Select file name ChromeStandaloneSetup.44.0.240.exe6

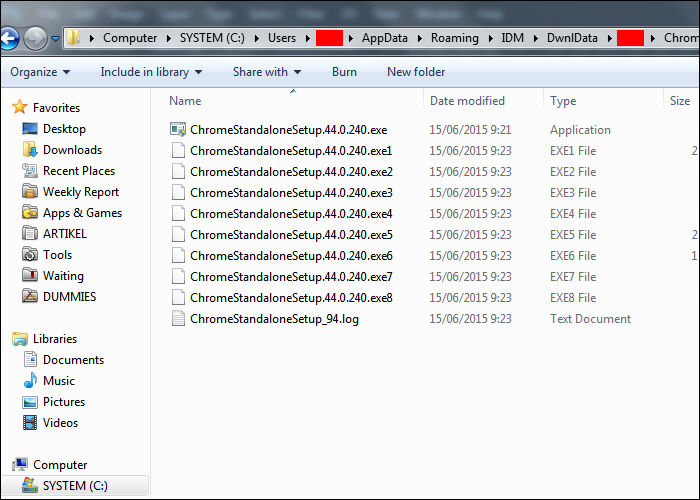coord(292,256)
